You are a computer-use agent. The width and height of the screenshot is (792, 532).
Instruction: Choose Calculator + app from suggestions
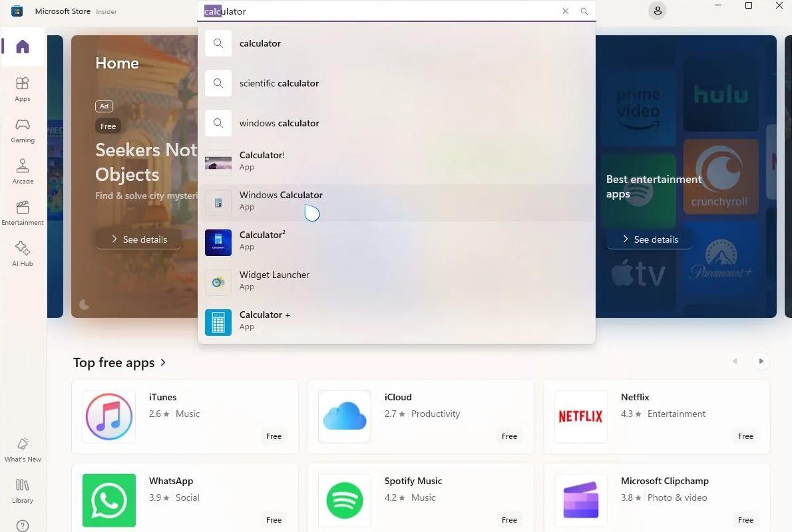point(265,321)
